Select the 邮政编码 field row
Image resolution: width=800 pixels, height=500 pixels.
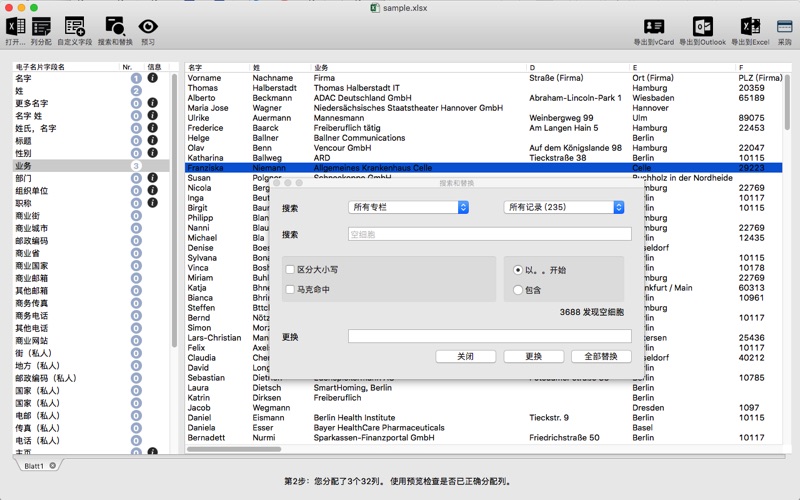(x=91, y=241)
